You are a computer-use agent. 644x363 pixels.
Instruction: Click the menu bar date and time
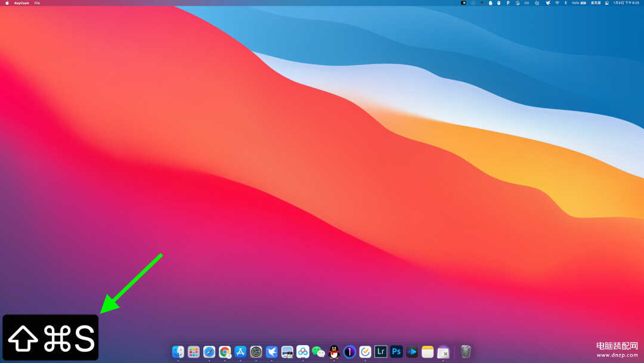(626, 3)
